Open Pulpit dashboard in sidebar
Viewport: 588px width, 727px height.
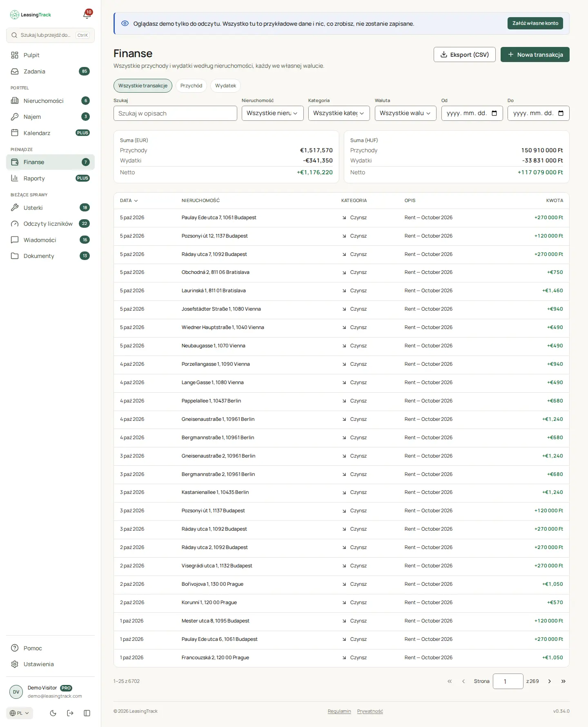(50, 55)
